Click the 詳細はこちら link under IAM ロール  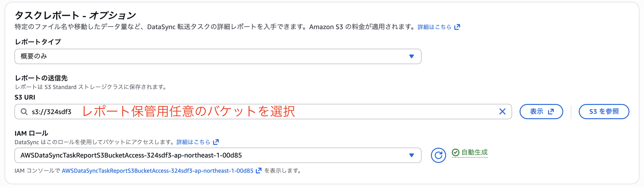[193, 142]
